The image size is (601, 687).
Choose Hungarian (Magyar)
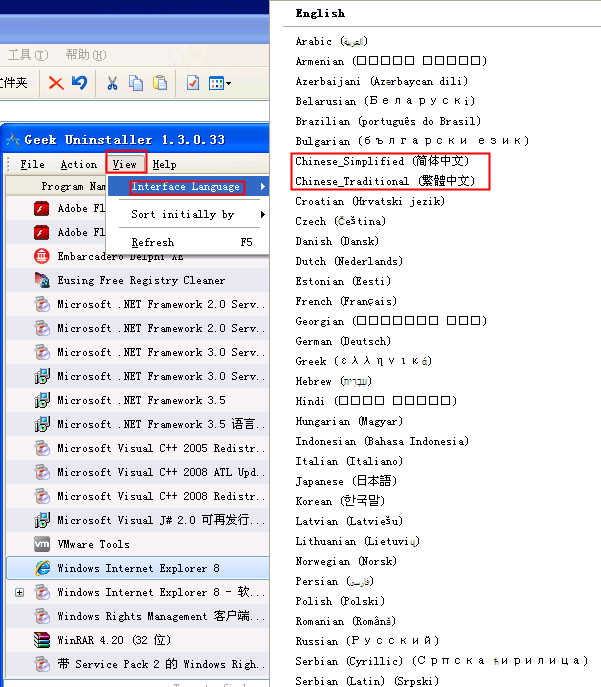click(x=349, y=421)
